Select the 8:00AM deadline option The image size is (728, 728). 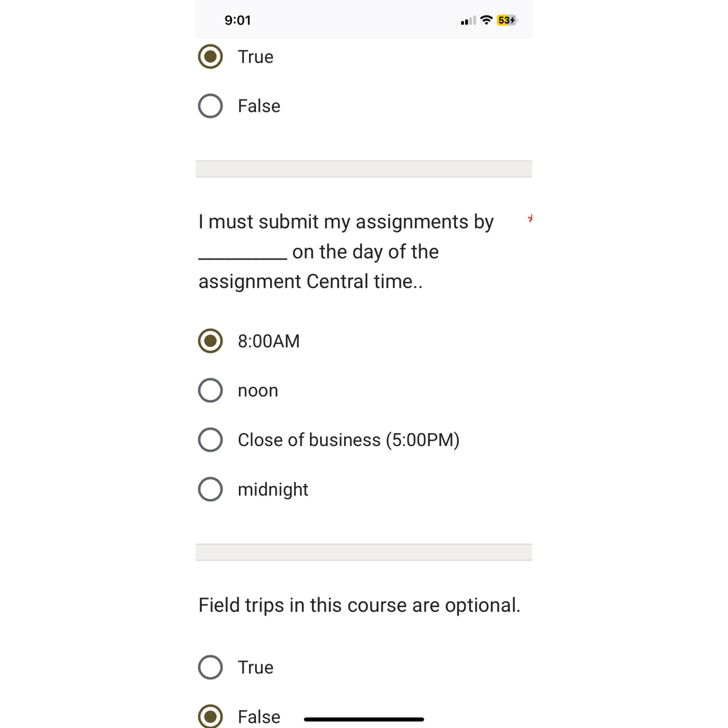(x=210, y=341)
